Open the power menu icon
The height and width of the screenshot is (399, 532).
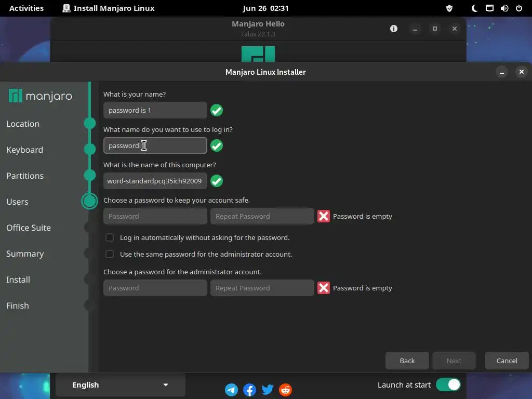pos(519,8)
